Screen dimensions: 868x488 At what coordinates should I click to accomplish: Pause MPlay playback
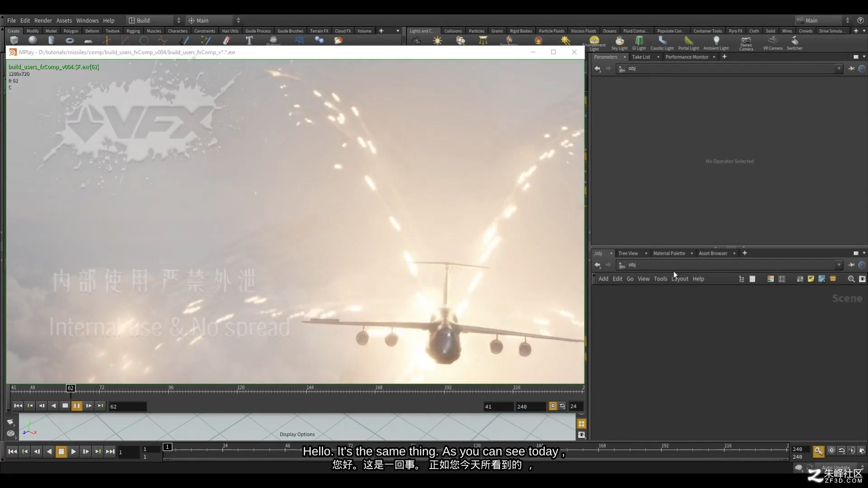(x=77, y=406)
